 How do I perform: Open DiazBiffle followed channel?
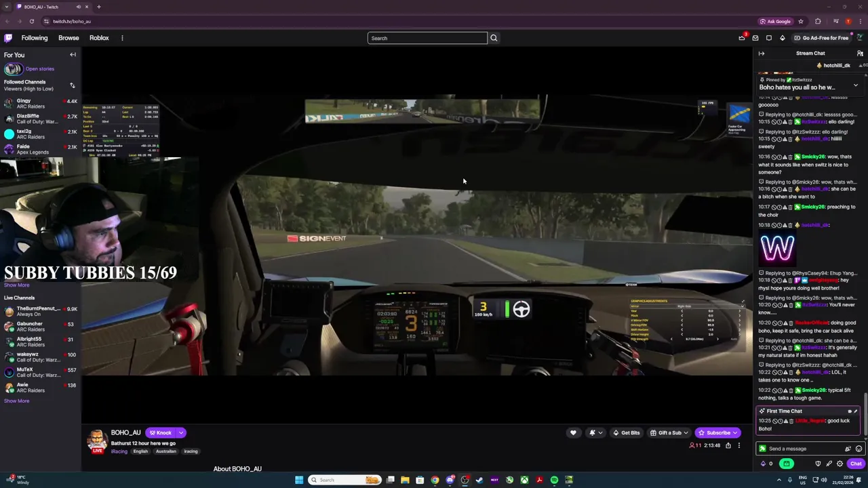coord(41,119)
